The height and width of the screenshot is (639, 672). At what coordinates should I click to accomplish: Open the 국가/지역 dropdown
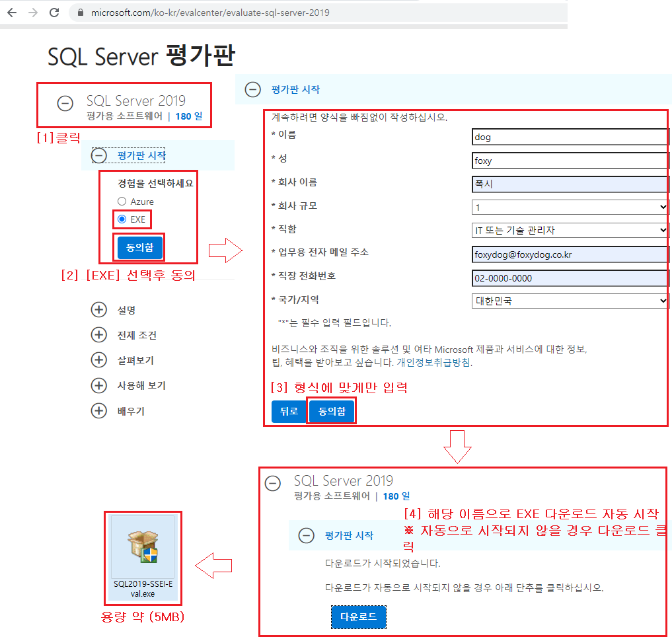pyautogui.click(x=570, y=301)
